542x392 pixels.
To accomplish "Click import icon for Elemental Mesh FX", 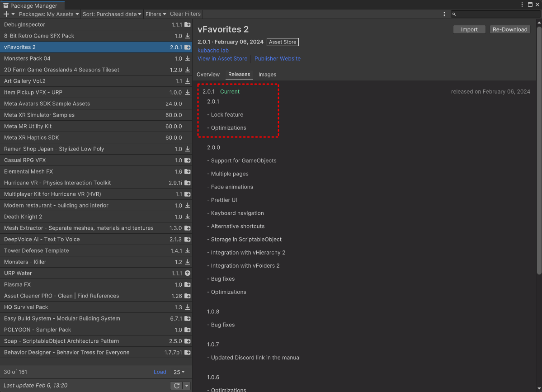I will click(x=187, y=171).
